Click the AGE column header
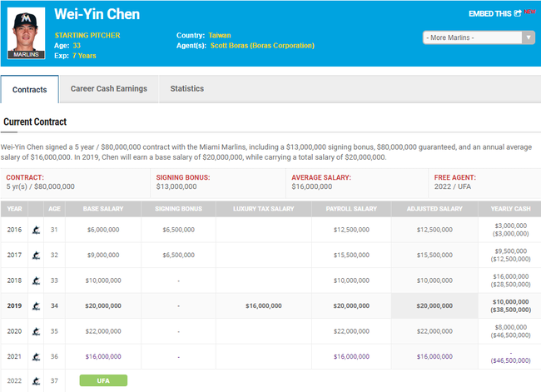 click(x=54, y=209)
